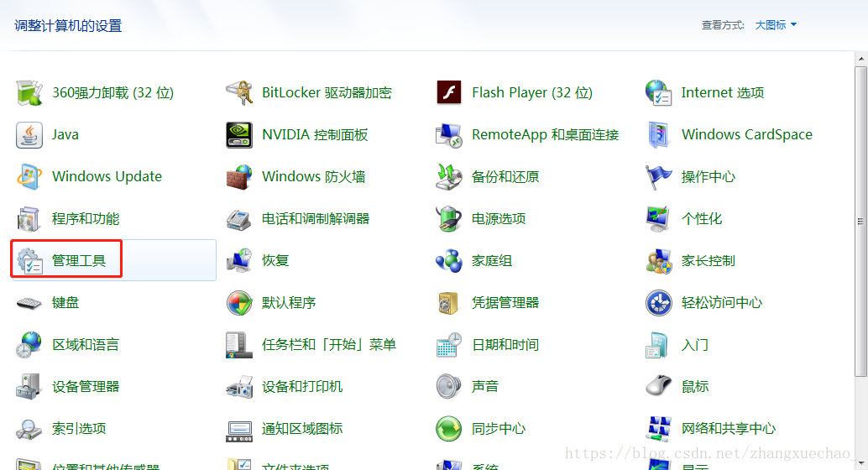Open the 区域和语言 globe icon

(29, 345)
